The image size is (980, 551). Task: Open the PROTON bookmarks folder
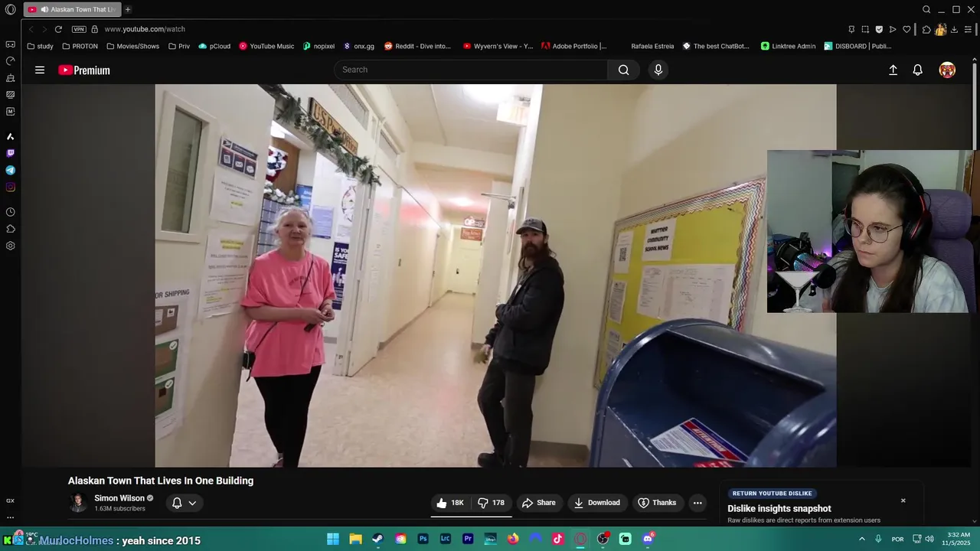(80, 46)
